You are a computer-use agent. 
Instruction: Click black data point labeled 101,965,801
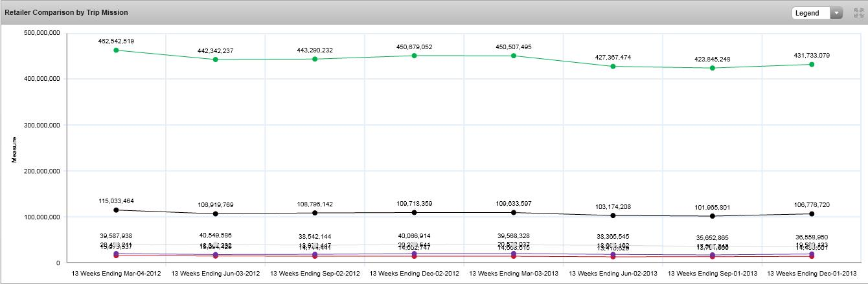(713, 216)
